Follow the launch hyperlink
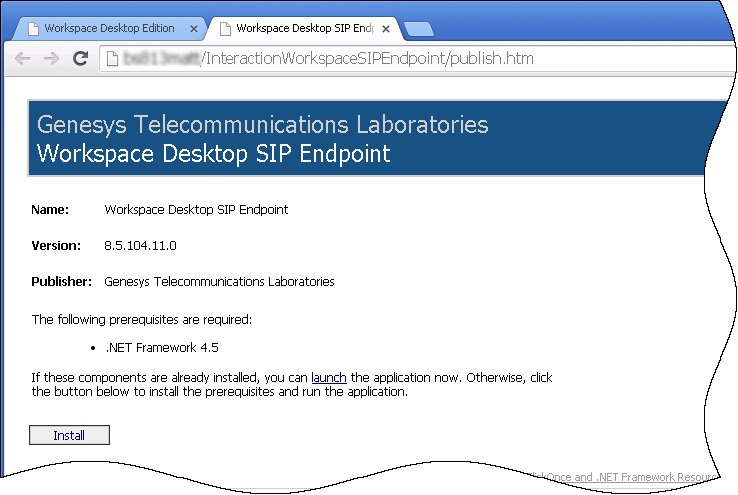The image size is (738, 495). (329, 378)
